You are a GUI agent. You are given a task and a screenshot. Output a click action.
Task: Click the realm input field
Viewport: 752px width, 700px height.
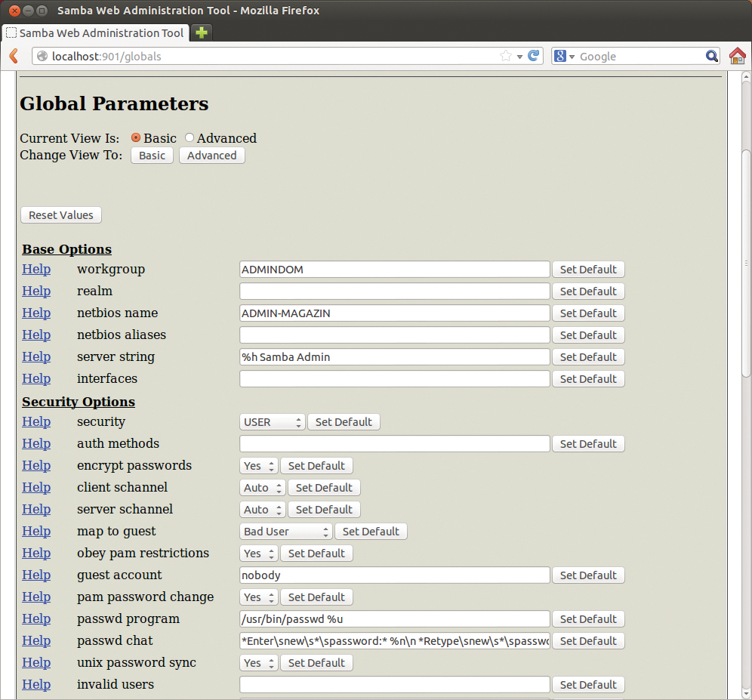pyautogui.click(x=395, y=291)
